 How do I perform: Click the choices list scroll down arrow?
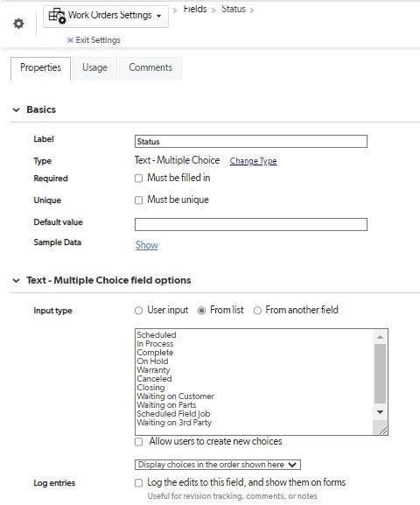coord(380,412)
